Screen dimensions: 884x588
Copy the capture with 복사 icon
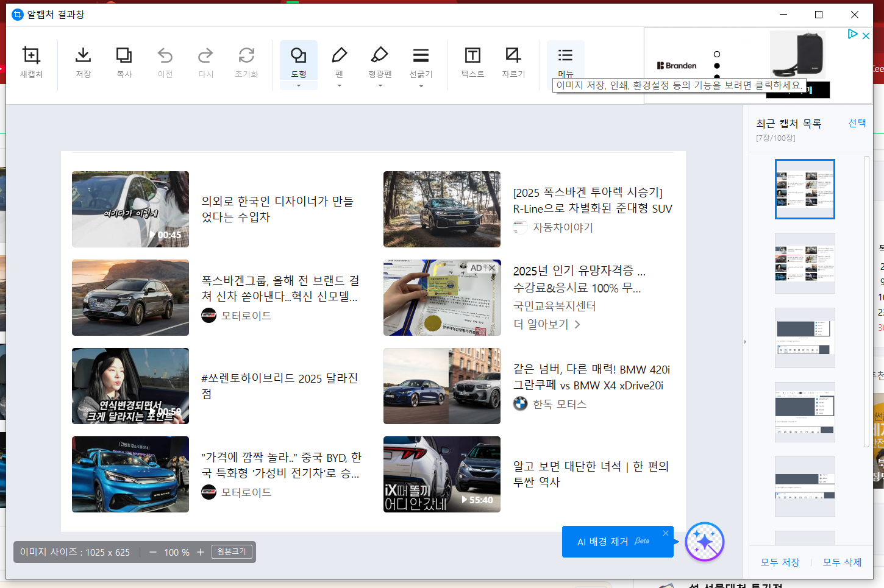click(124, 62)
